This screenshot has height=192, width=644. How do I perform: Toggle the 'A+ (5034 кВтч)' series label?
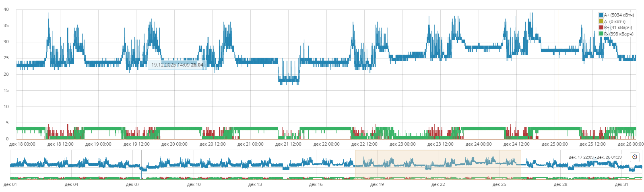pyautogui.click(x=619, y=15)
